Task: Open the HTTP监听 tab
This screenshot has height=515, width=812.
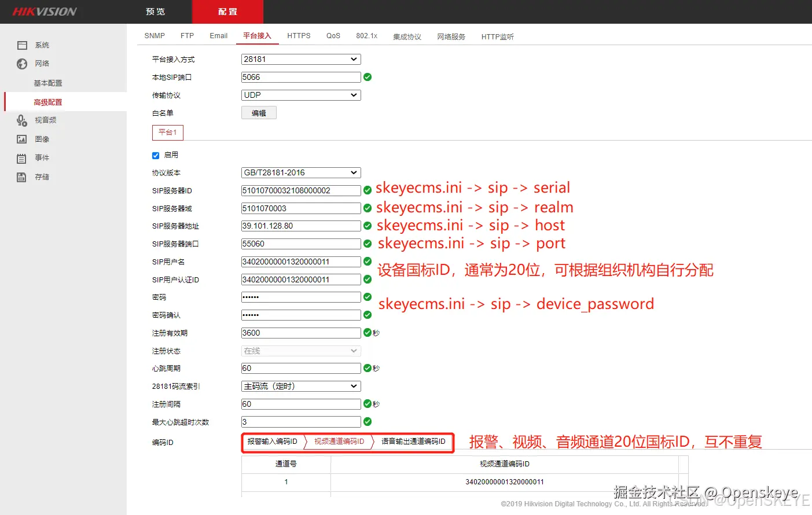Action: pos(498,36)
